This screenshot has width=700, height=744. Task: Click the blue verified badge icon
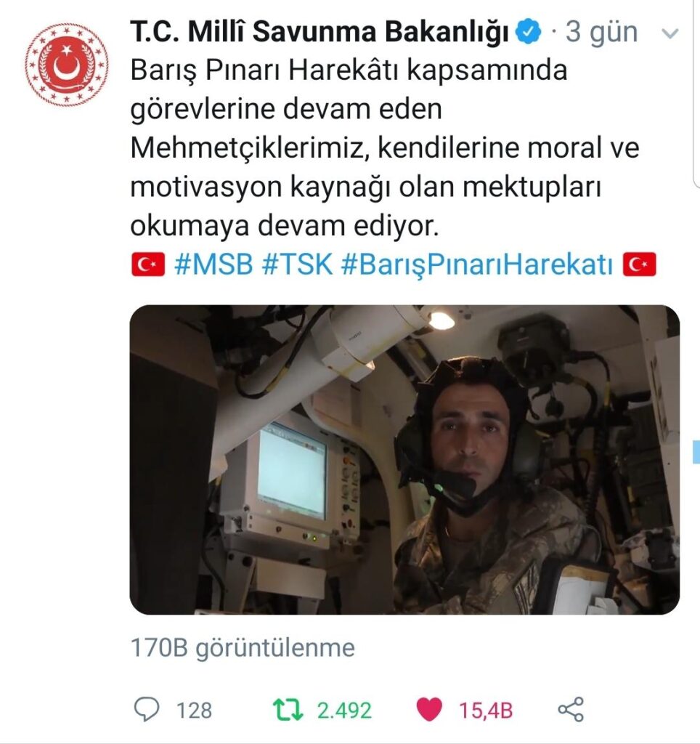[528, 32]
